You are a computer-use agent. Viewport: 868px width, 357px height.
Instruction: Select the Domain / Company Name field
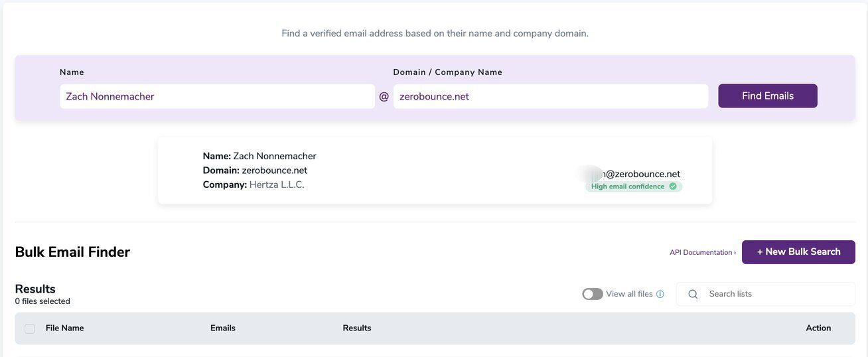(551, 96)
